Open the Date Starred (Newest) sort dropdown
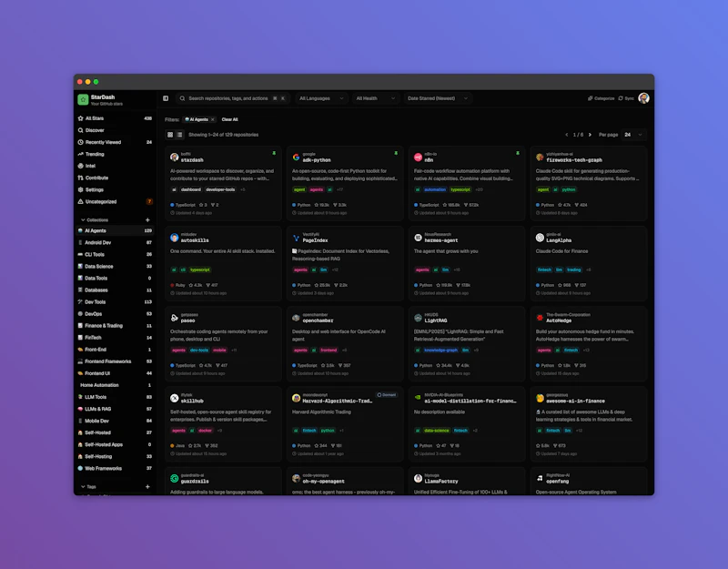This screenshot has height=569, width=728. click(x=438, y=98)
